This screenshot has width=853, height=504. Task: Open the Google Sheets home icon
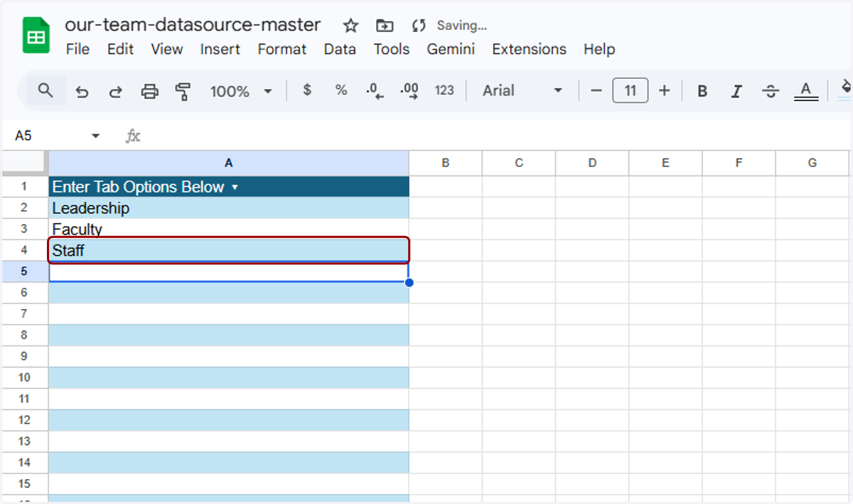(36, 36)
